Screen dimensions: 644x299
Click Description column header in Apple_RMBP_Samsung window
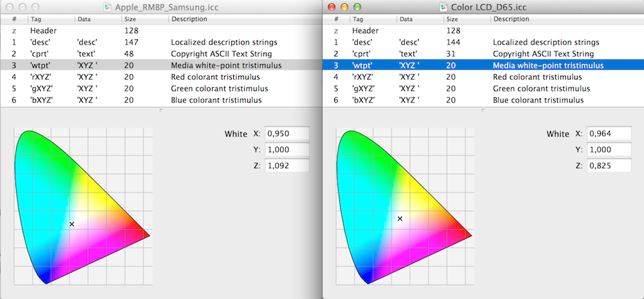point(245,19)
